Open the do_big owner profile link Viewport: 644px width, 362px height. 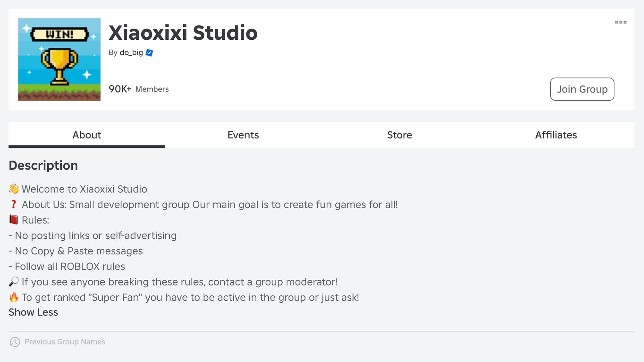coord(131,53)
